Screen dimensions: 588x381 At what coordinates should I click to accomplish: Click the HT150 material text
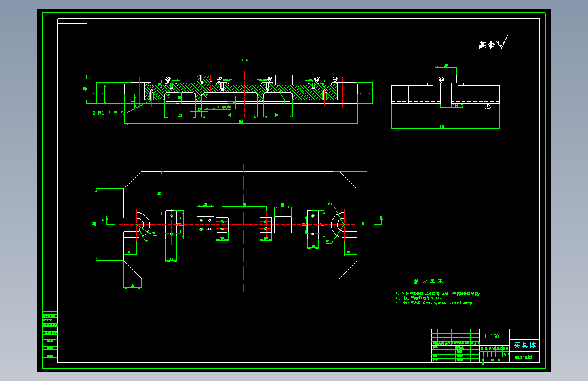coord(491,336)
